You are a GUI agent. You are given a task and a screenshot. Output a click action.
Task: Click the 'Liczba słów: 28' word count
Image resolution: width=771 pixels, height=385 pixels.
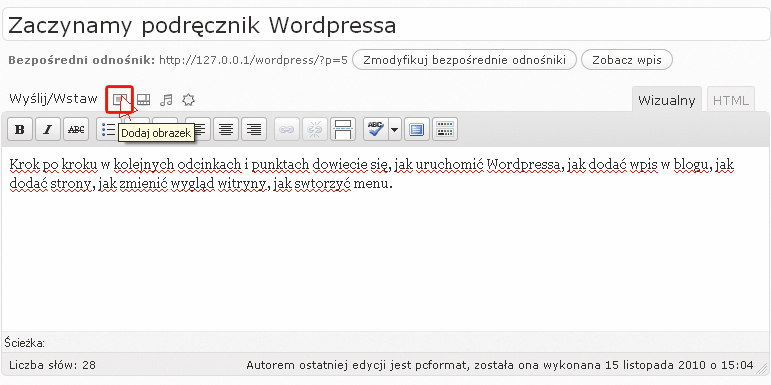[x=53, y=365]
